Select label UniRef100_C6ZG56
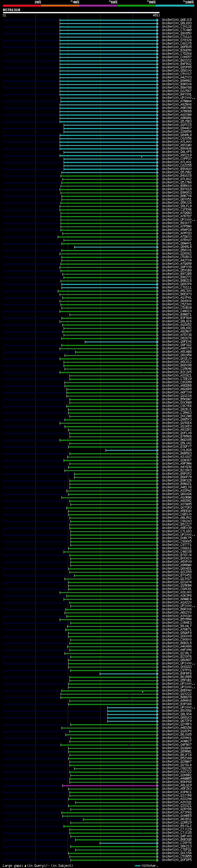 click(x=177, y=139)
